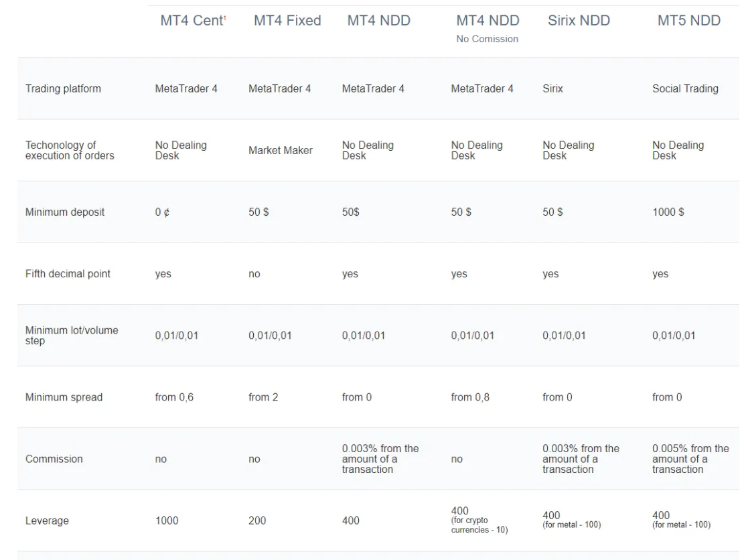Select Sirix NDD's 'from 0' spread cell

click(x=557, y=398)
